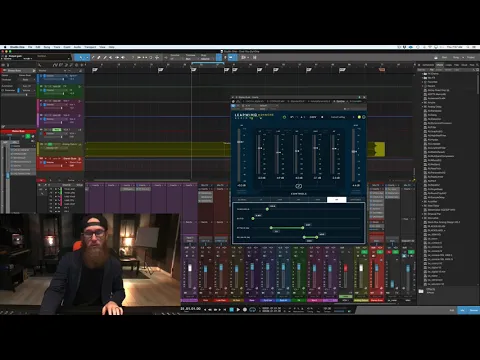The height and width of the screenshot is (360, 480).
Task: Click the Apple menu icon
Action: (x=5, y=47)
